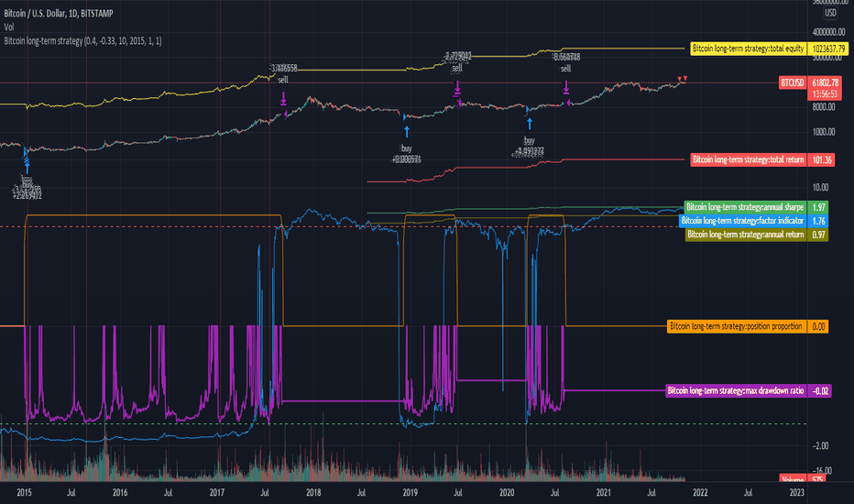Screen dimensions: 854x504
Task: Click the magenta sell arrow below '3.446558'
Action: click(x=283, y=99)
